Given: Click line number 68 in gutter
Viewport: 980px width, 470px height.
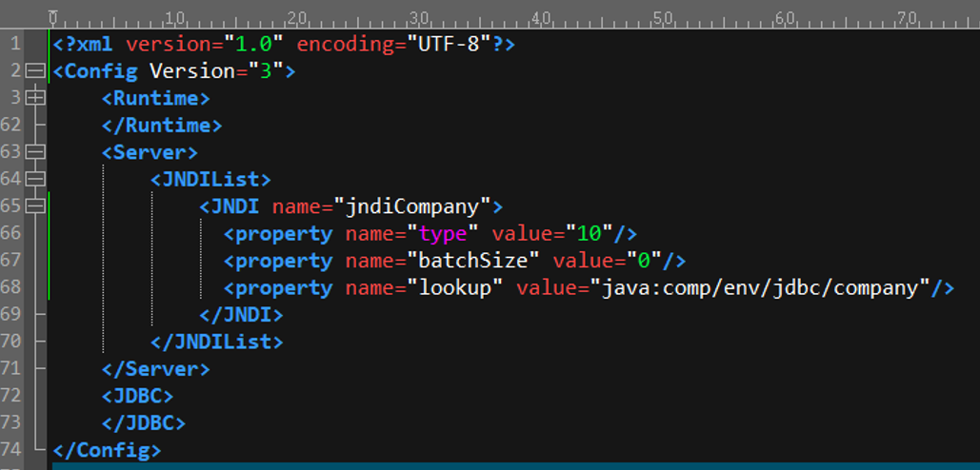Looking at the screenshot, I should coord(11,287).
